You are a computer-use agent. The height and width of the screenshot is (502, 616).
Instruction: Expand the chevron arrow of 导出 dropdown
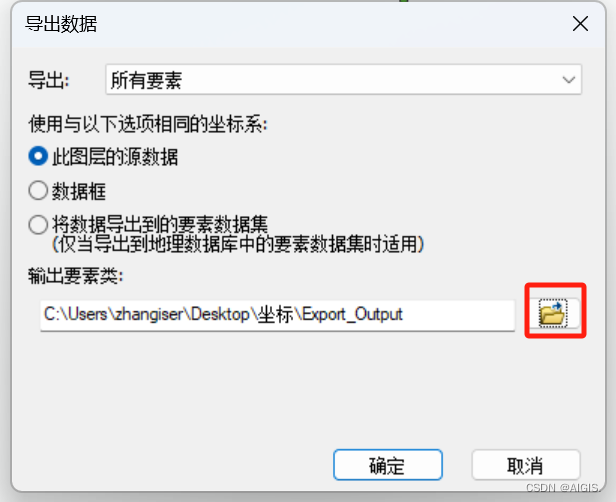point(568,80)
